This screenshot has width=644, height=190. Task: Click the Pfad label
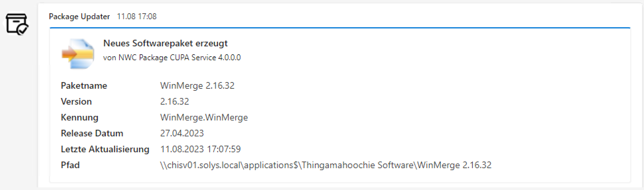pos(70,165)
